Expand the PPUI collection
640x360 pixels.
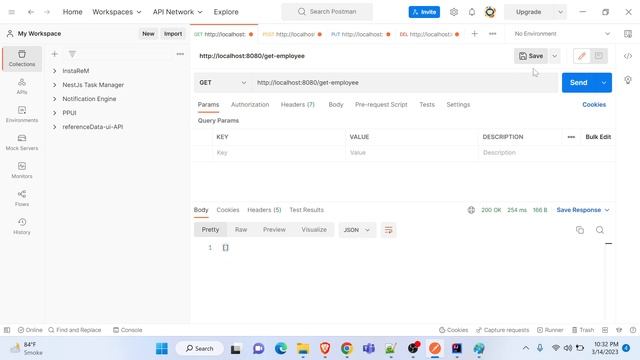(x=54, y=113)
